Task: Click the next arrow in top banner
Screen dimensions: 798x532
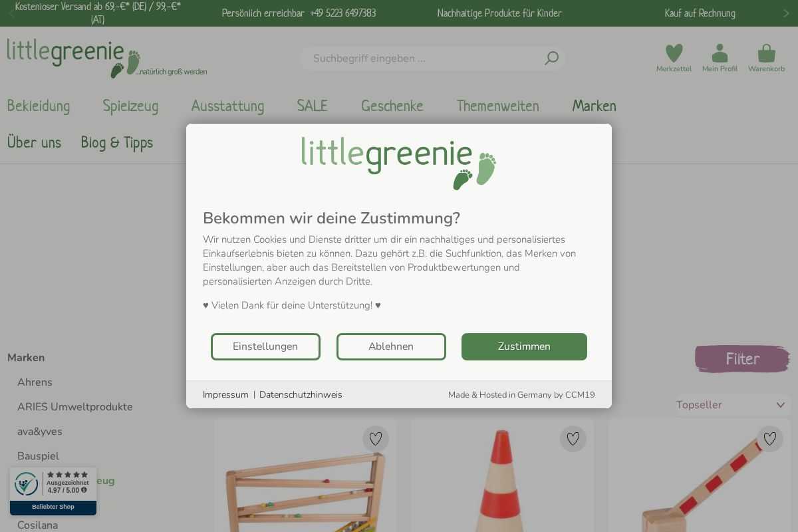Action: (x=786, y=13)
